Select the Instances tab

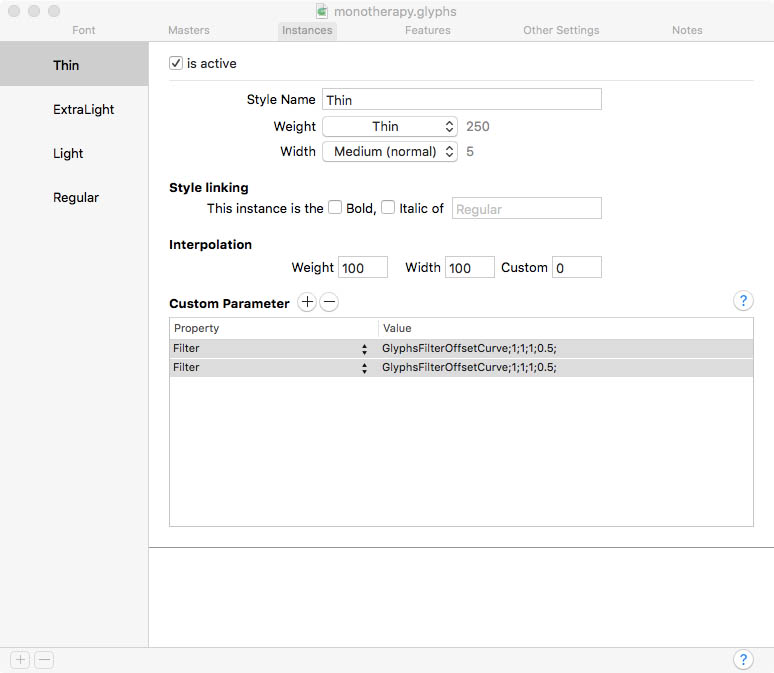coord(307,30)
